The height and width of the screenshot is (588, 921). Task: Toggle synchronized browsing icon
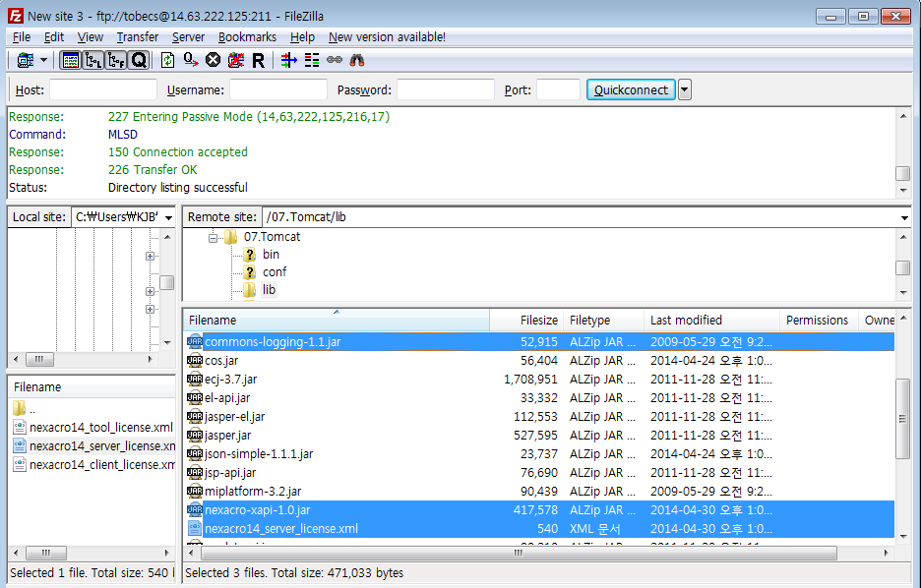point(335,60)
